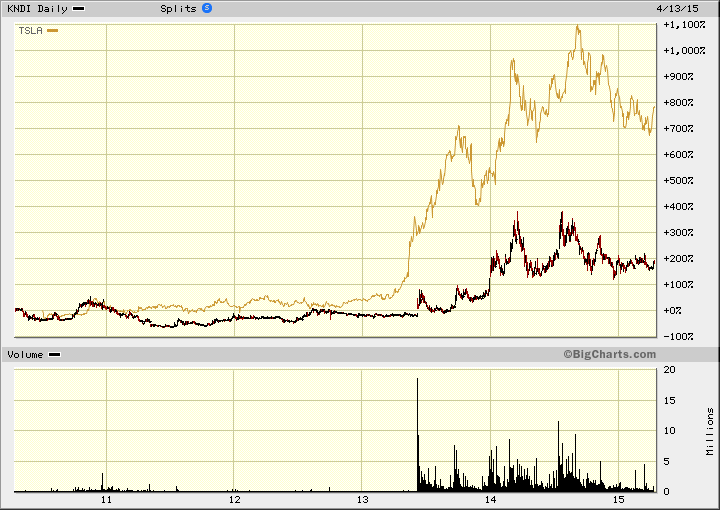Click the volume axis value '0'
This screenshot has height=510, width=720.
click(667, 492)
